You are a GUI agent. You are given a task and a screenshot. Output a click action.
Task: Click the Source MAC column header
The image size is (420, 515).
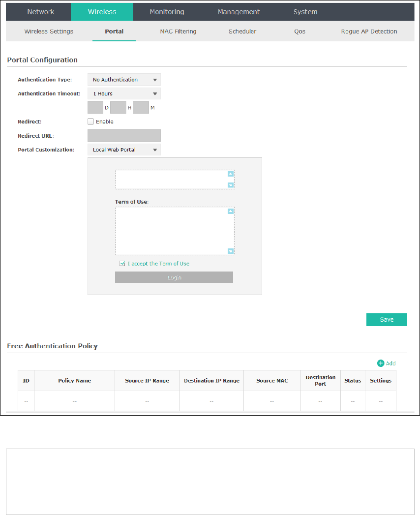coord(272,381)
